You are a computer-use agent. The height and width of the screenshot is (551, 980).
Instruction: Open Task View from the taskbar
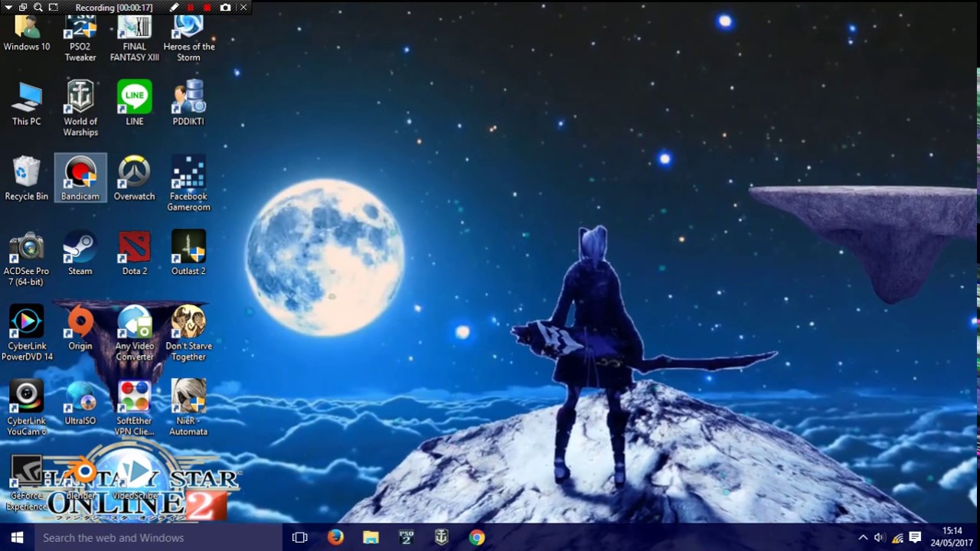click(x=300, y=537)
